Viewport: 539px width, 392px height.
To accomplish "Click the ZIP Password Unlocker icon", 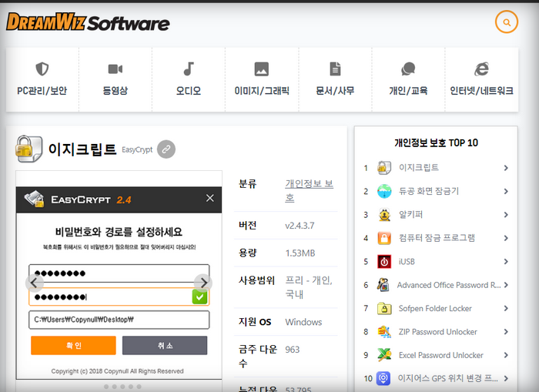I will tap(384, 332).
